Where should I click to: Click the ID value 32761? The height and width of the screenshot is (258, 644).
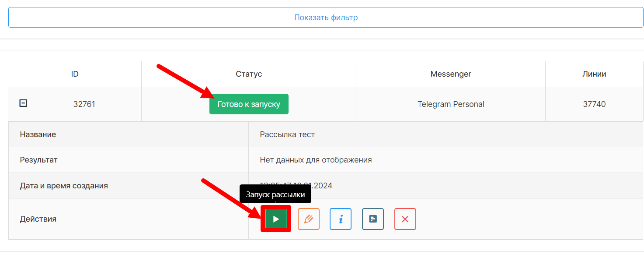point(84,104)
